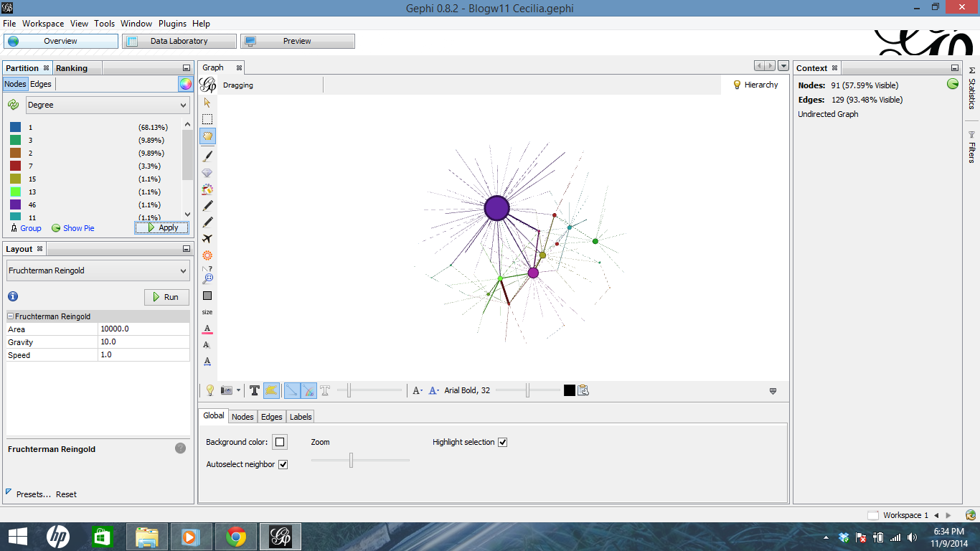Click the Background color swatch
980x551 pixels.
pyautogui.click(x=280, y=442)
